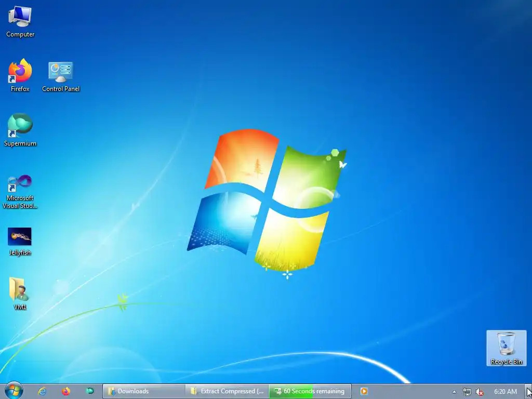The width and height of the screenshot is (532, 399).
Task: Open the network status tray icon
Action: (467, 392)
